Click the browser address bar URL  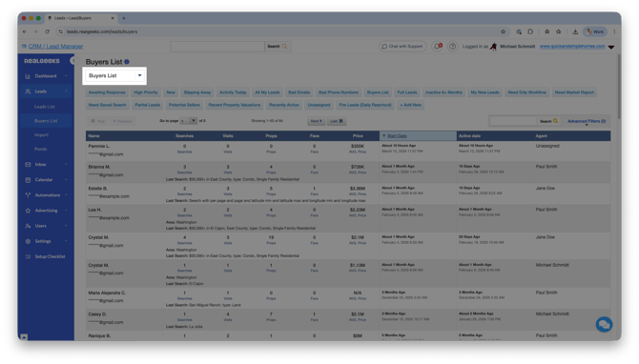102,31
